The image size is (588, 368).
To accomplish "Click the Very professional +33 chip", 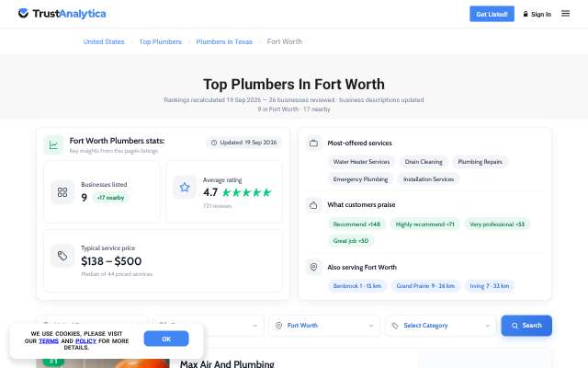I will pyautogui.click(x=497, y=224).
